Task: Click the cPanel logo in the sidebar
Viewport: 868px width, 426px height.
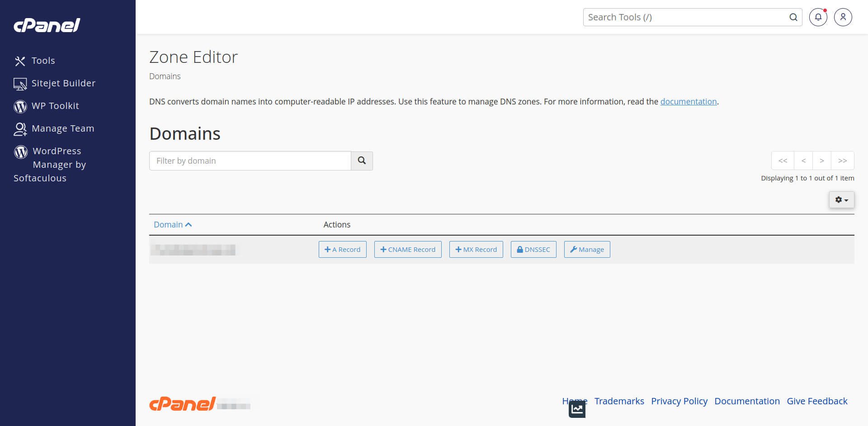Action: pyautogui.click(x=47, y=25)
